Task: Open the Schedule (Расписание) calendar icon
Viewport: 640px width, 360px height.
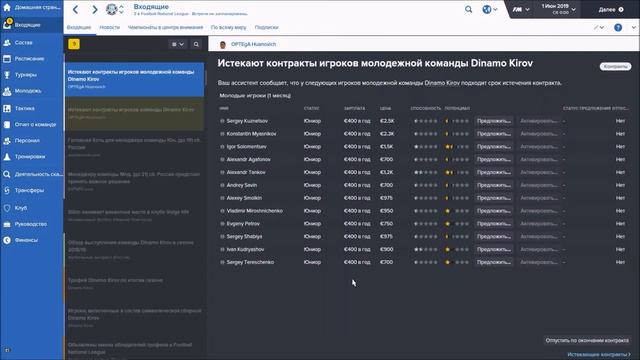Action: pos(7,59)
